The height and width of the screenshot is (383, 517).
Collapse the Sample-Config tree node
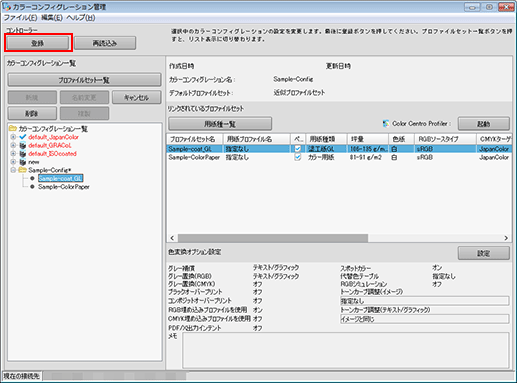13,170
